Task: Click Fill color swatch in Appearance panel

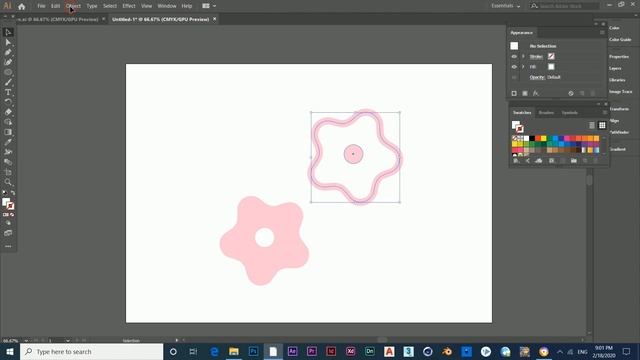Action: tap(551, 67)
